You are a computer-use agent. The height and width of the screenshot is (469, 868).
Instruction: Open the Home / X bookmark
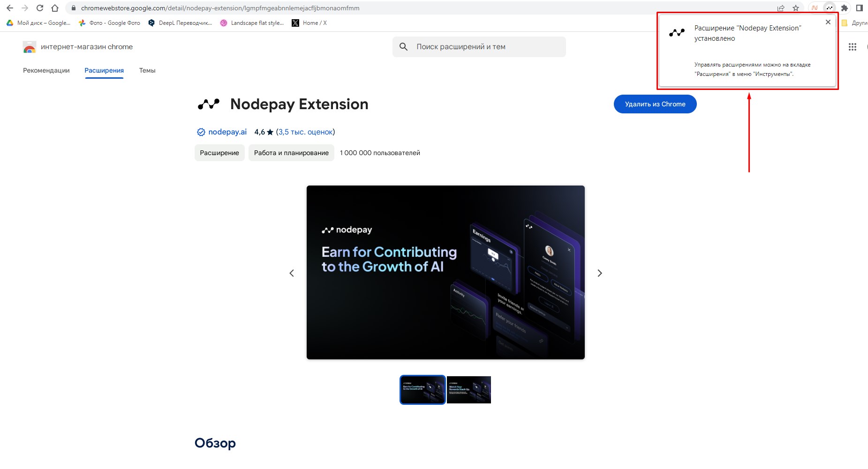309,22
